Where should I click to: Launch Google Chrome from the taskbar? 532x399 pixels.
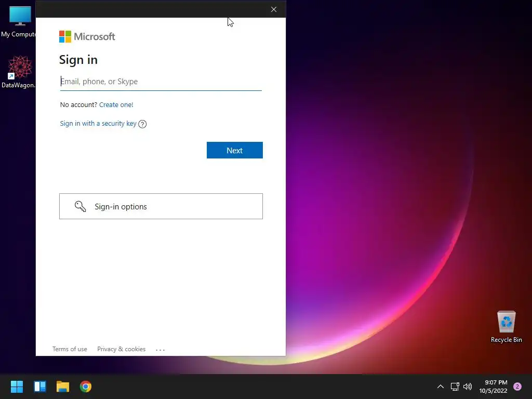pos(86,387)
